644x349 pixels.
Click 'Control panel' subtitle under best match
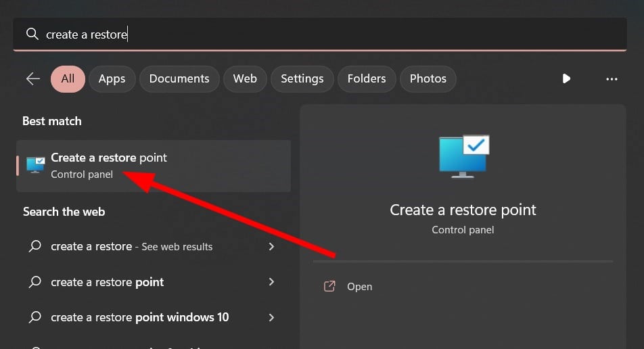pyautogui.click(x=82, y=174)
